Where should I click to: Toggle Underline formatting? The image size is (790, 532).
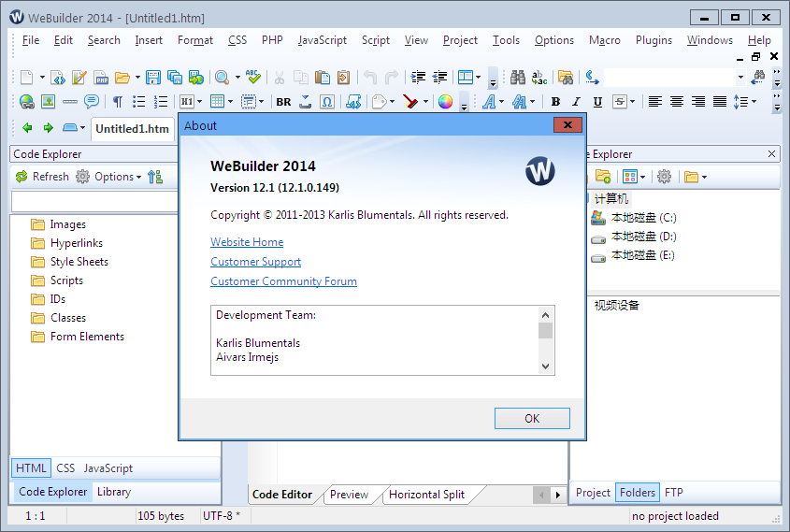click(x=597, y=102)
